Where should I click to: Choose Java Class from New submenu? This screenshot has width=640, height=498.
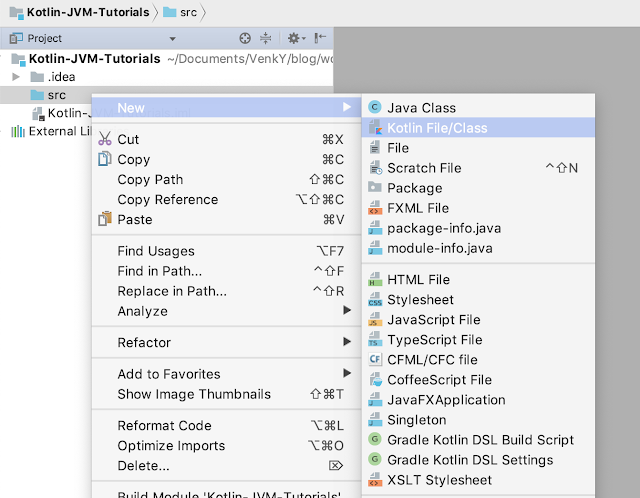tap(478, 107)
